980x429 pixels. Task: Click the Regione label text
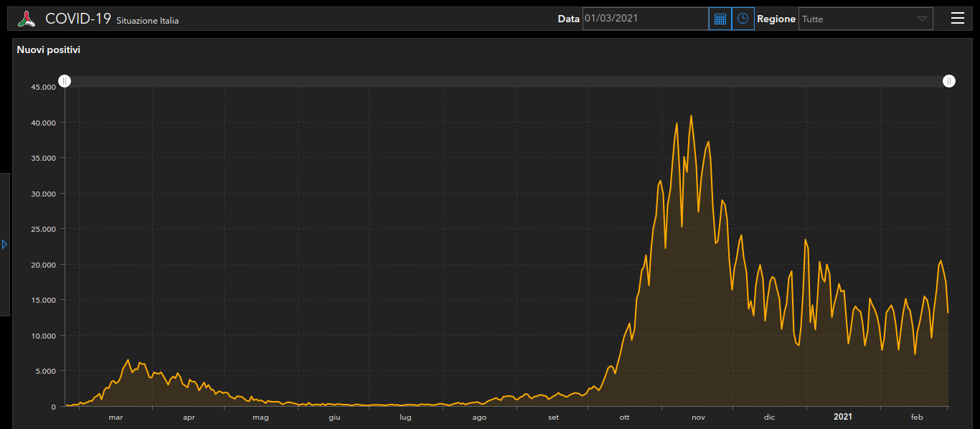pyautogui.click(x=776, y=19)
